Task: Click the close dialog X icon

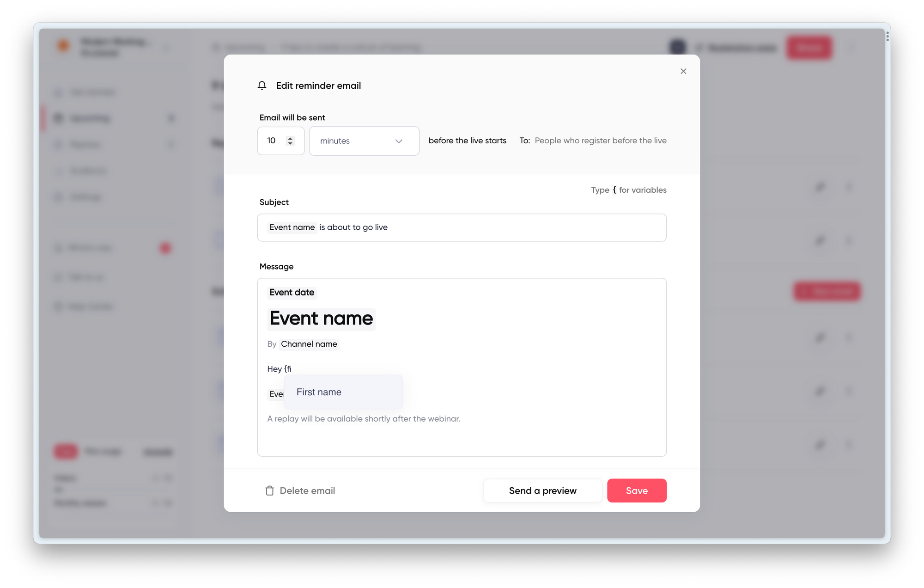Action: (x=683, y=71)
